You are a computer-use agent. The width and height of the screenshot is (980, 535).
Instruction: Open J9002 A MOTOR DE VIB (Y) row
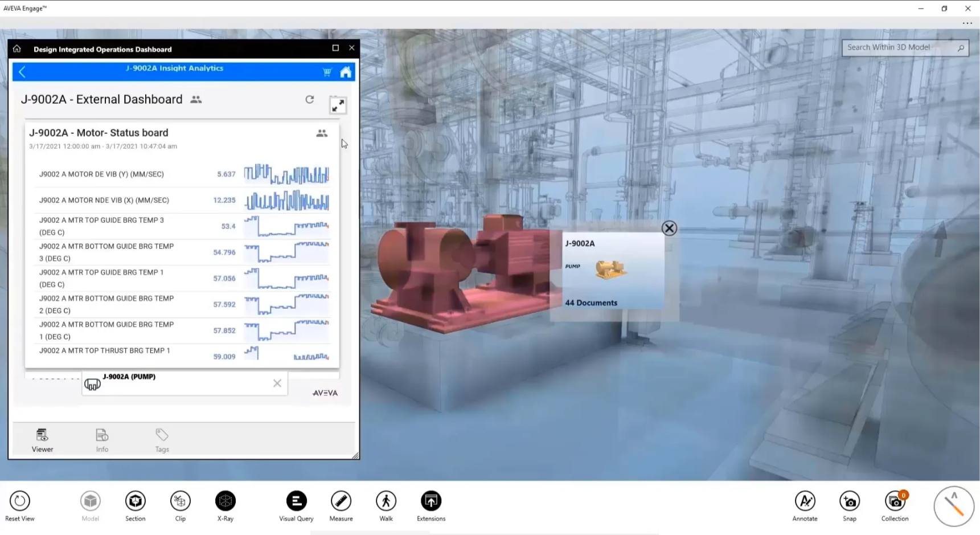click(x=182, y=174)
